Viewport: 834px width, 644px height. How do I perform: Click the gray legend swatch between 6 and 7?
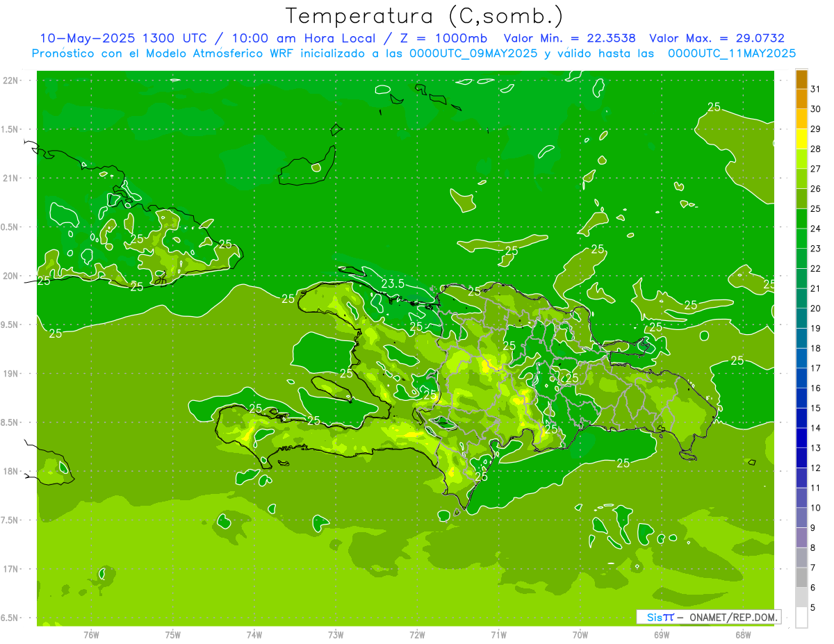point(801,577)
